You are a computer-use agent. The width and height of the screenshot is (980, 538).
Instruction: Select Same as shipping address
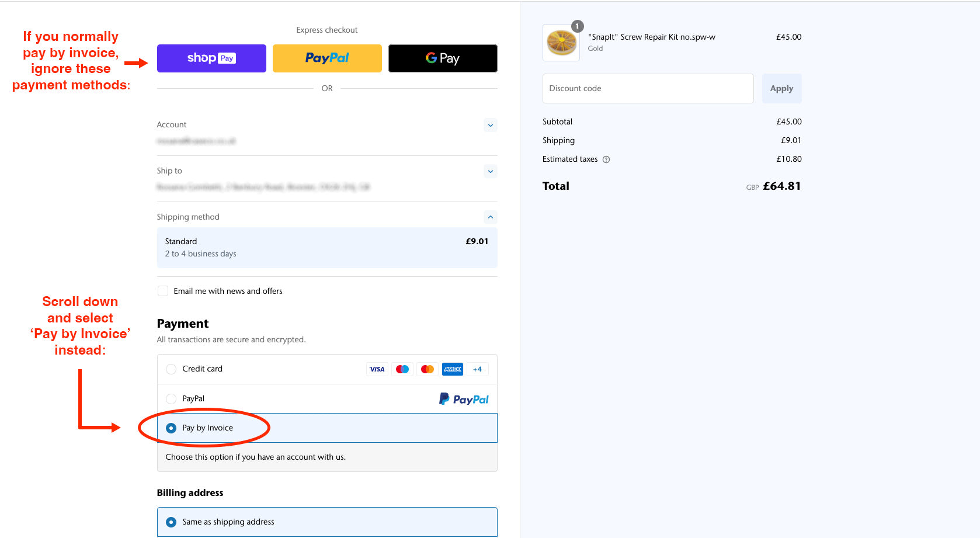pyautogui.click(x=171, y=522)
